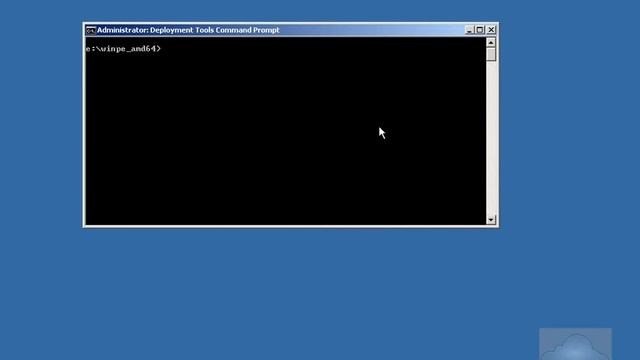This screenshot has height=360, width=640.
Task: Maximize the Deployment Tools Command Prompt window
Action: click(480, 30)
